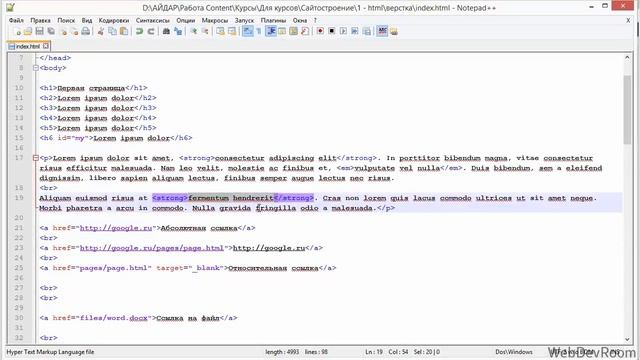Open the user defined language icon
Viewport: 640px width, 360px height.
[282, 31]
